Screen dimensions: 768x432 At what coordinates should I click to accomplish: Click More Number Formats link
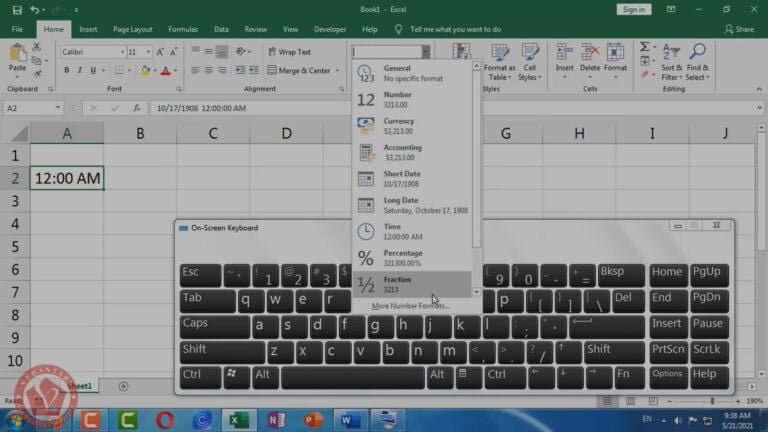(410, 306)
